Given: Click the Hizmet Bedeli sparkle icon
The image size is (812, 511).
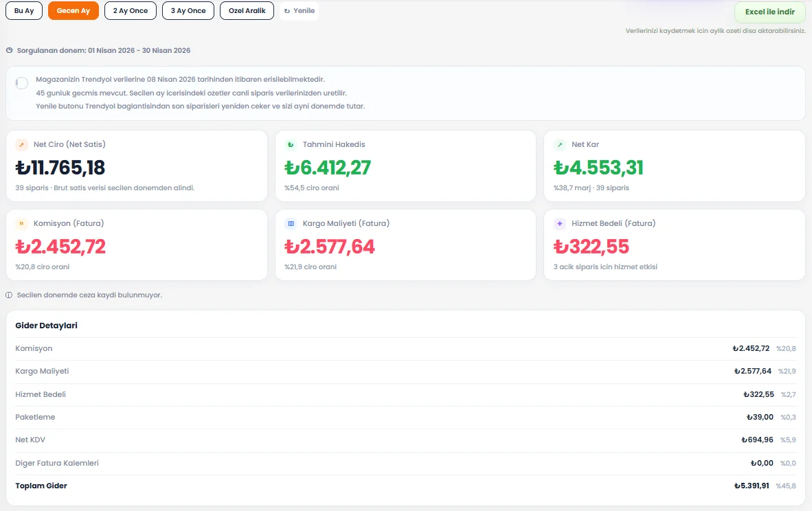Looking at the screenshot, I should point(560,224).
